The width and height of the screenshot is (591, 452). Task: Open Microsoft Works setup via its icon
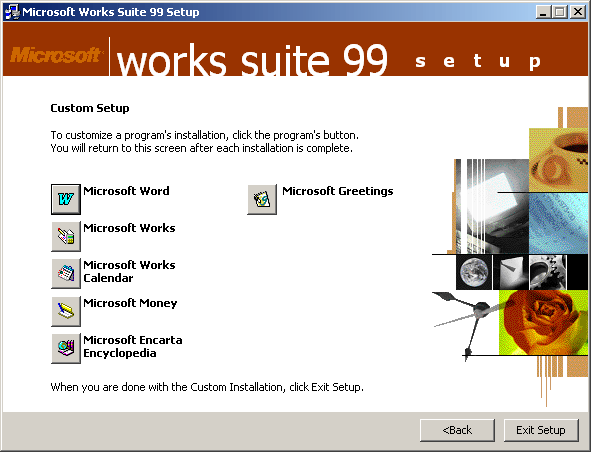(66, 236)
